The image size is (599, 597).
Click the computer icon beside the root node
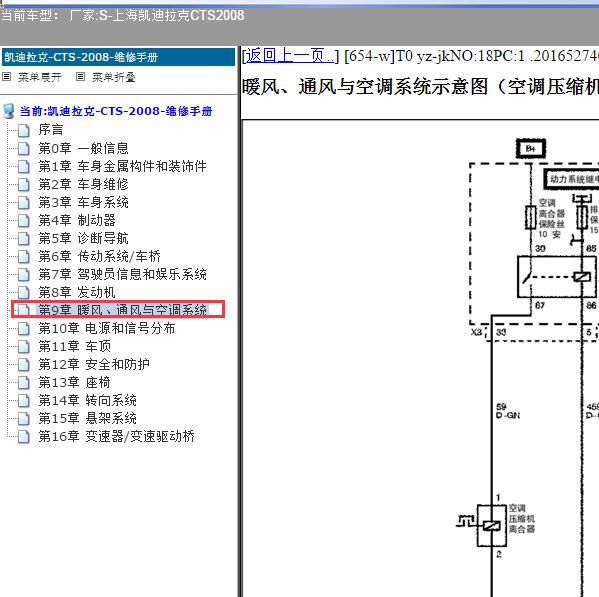click(x=9, y=111)
